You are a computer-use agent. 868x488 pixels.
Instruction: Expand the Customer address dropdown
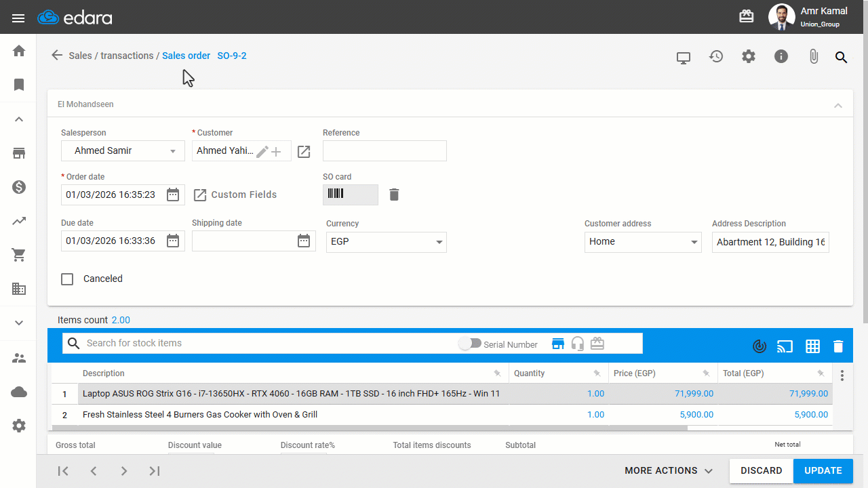643,242
